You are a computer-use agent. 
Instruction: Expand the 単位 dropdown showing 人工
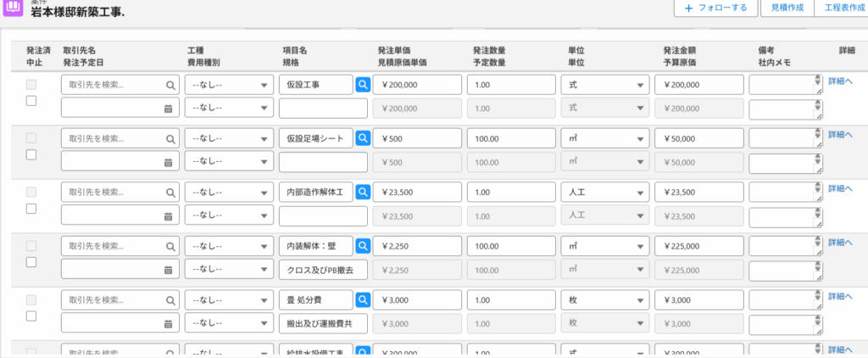pos(605,193)
